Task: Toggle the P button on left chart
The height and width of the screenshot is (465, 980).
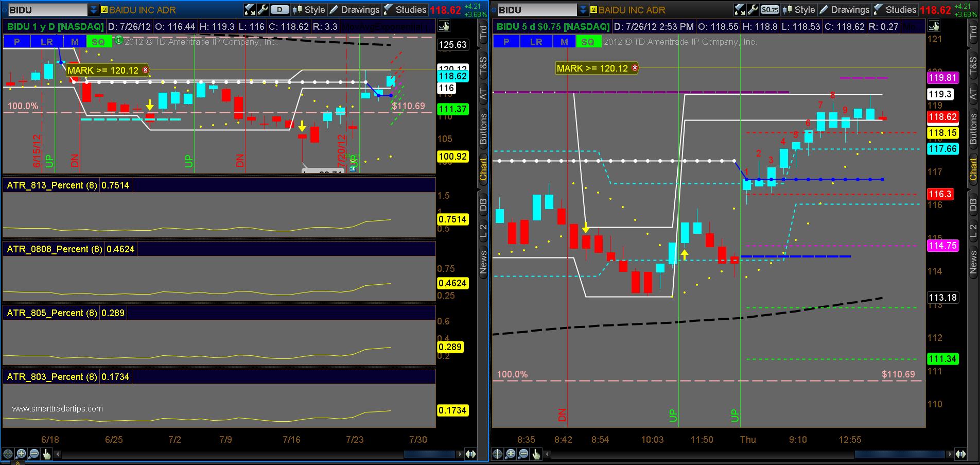Action: click(x=17, y=42)
